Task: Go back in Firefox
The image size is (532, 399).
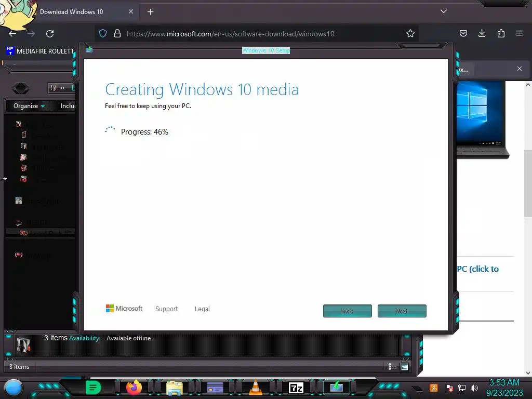Action: pyautogui.click(x=12, y=34)
